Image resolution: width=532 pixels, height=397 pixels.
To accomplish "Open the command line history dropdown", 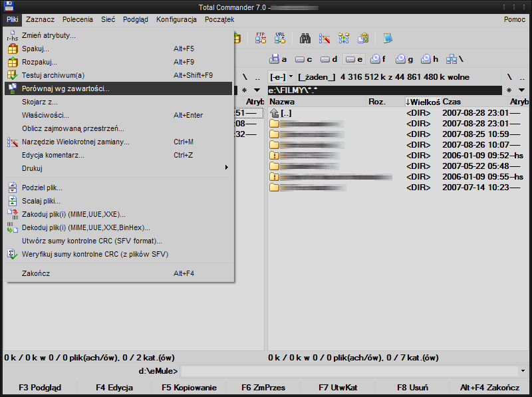I will [523, 371].
